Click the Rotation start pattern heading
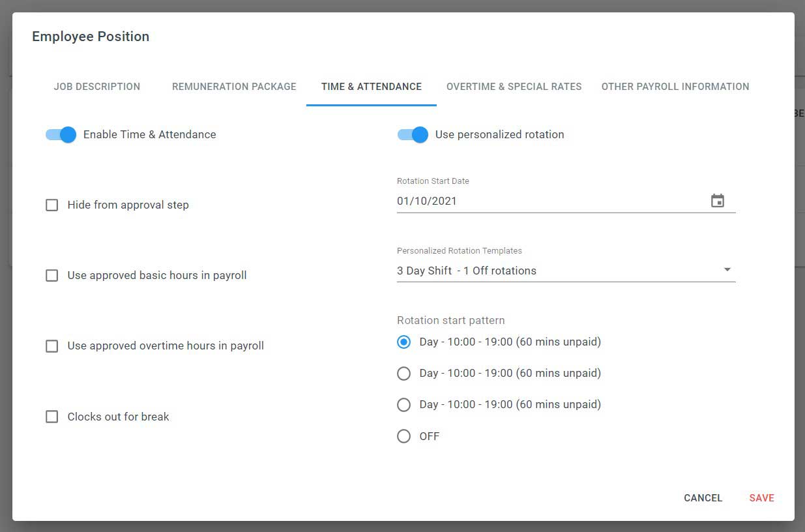Viewport: 805px width, 532px height. click(x=451, y=320)
